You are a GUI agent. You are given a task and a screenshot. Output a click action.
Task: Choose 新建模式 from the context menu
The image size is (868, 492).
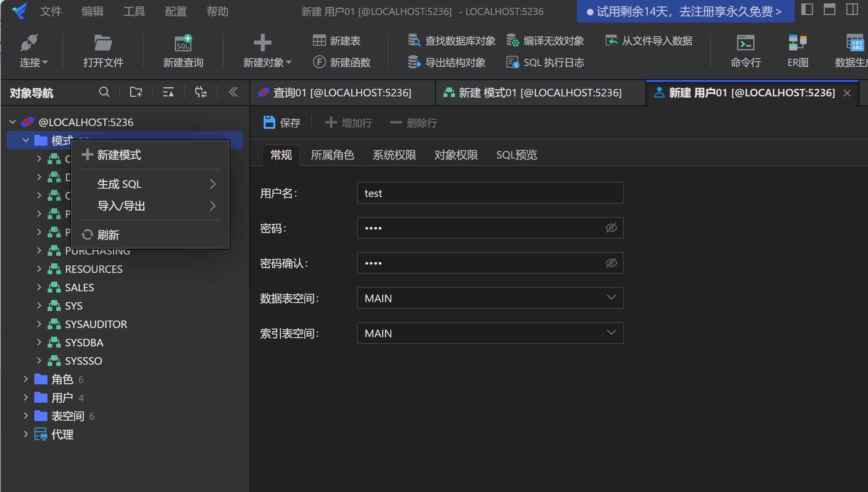[x=150, y=155]
